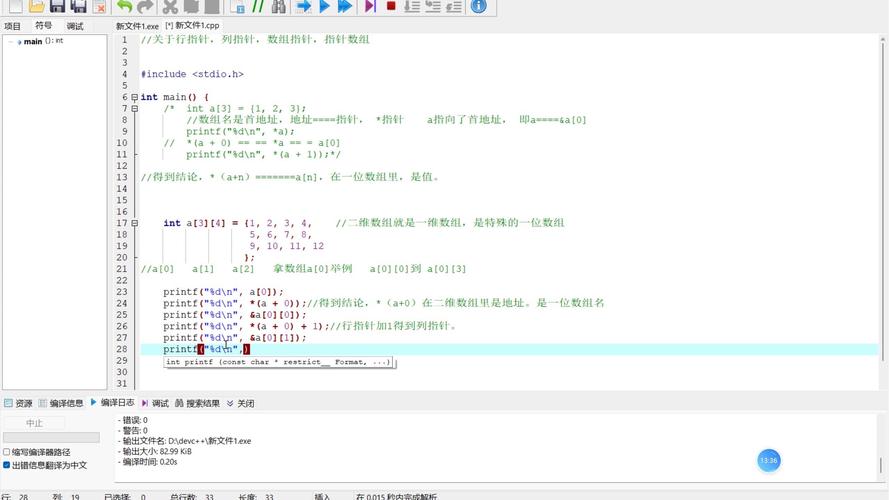
Task: Open the 资源 bottom panel tab
Action: (x=18, y=403)
